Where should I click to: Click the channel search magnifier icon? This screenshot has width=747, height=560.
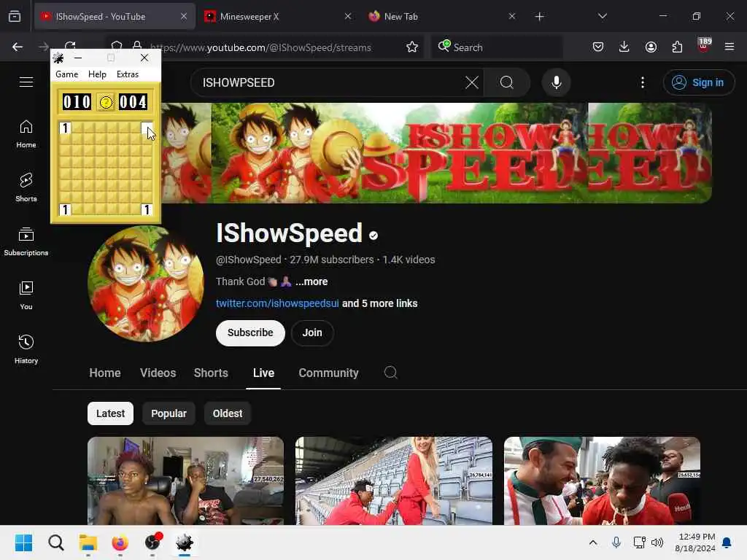[x=391, y=373]
